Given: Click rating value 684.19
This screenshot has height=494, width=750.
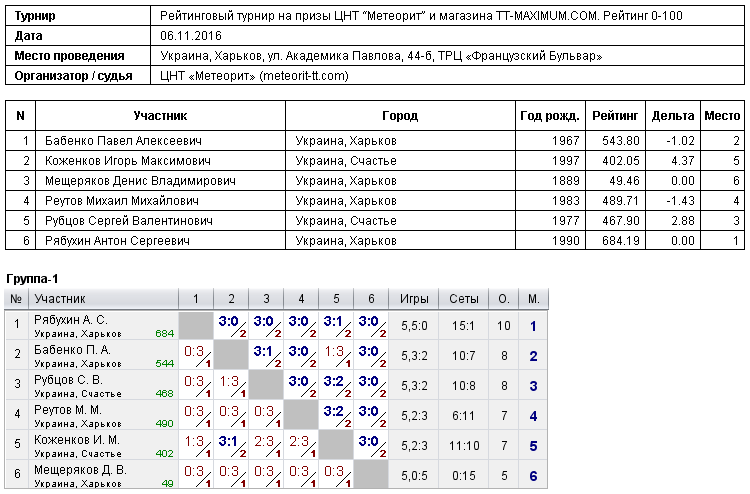Looking at the screenshot, I should coord(621,241).
